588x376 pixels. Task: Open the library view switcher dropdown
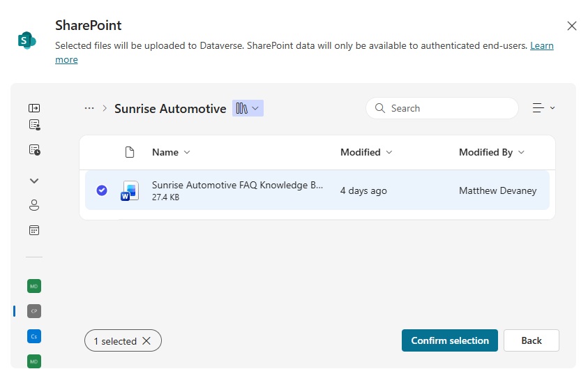point(248,108)
